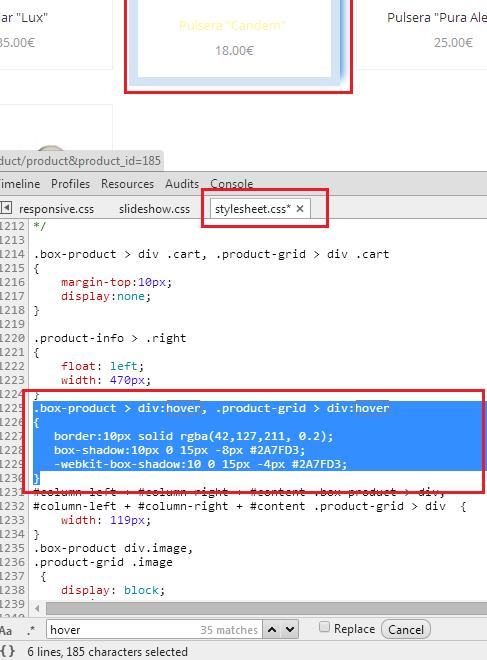487x660 pixels.
Task: Toggle case sensitive Aa search option
Action: [x=6, y=631]
